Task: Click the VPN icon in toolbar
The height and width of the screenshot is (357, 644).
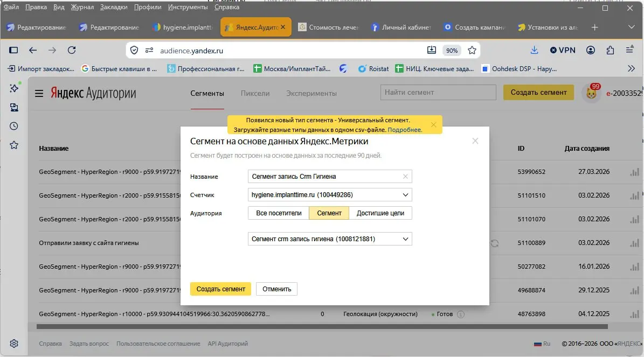Action: click(x=563, y=50)
